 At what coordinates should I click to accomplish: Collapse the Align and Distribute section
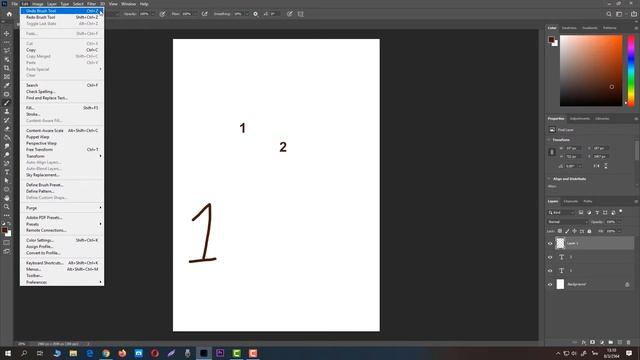(x=549, y=179)
